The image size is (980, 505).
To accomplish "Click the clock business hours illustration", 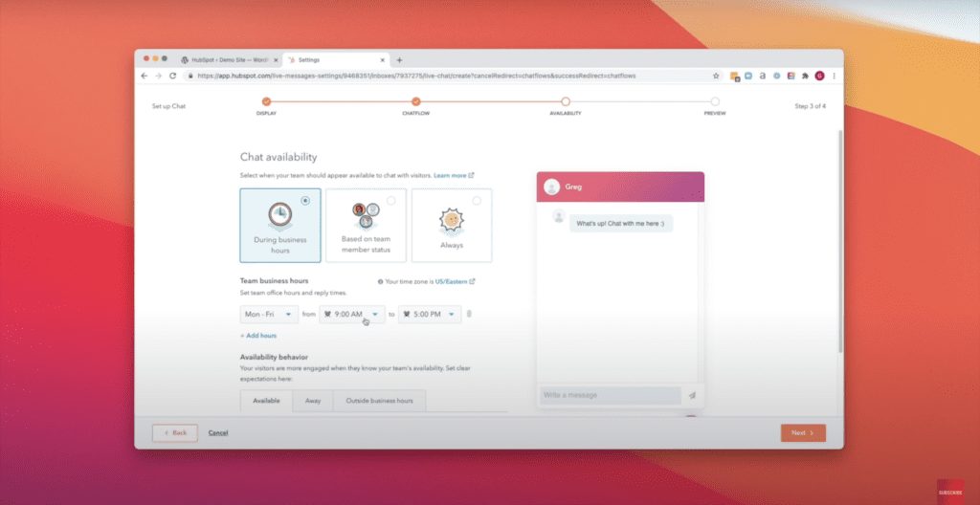I will coord(280,215).
